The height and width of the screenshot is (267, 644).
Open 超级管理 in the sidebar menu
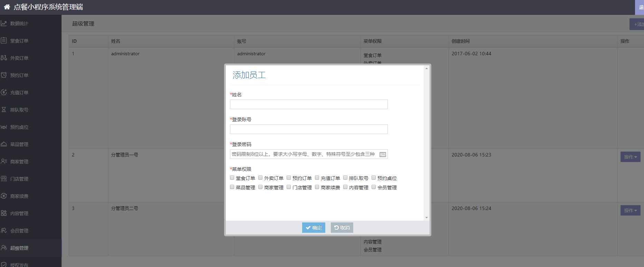pos(19,248)
